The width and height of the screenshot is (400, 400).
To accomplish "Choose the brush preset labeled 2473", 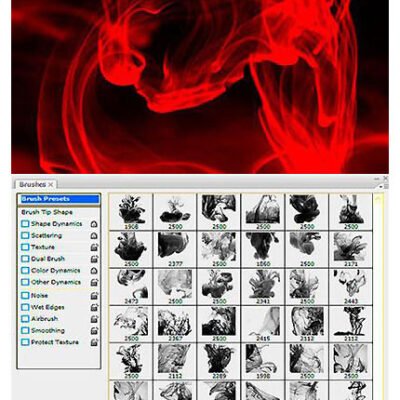I will [131, 287].
